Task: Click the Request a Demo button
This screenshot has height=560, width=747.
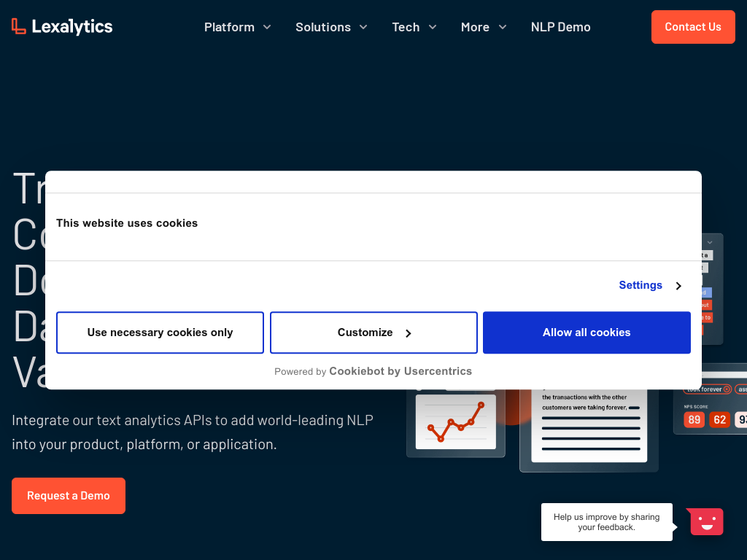Action: point(69,496)
